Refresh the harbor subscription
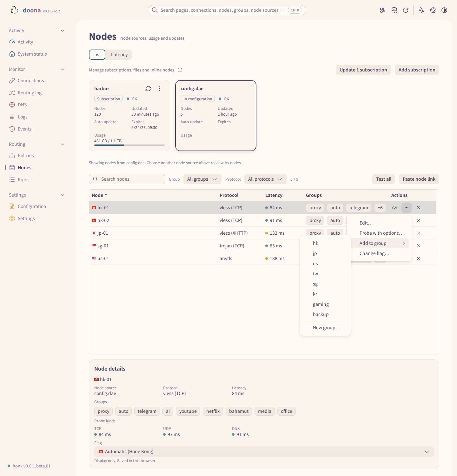Viewport: 457px width, 476px height. (x=148, y=89)
